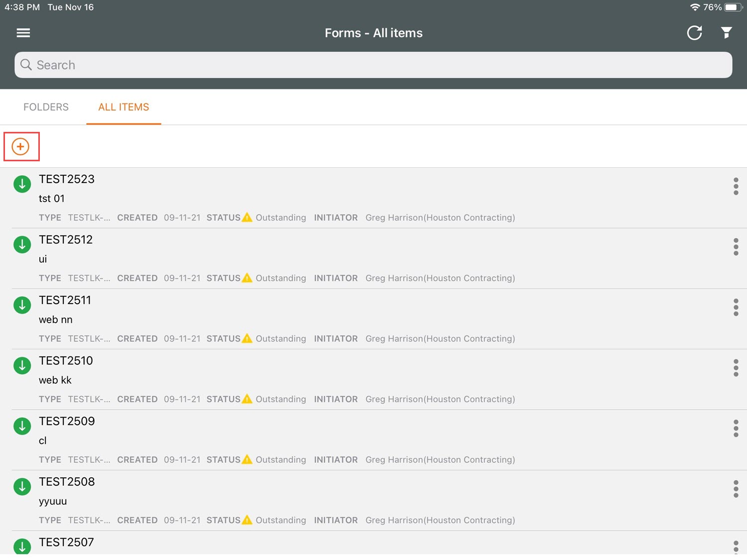Screen dimensions: 747x560
Task: Tap Outstanding warning icon on TEST2509
Action: coord(247,459)
